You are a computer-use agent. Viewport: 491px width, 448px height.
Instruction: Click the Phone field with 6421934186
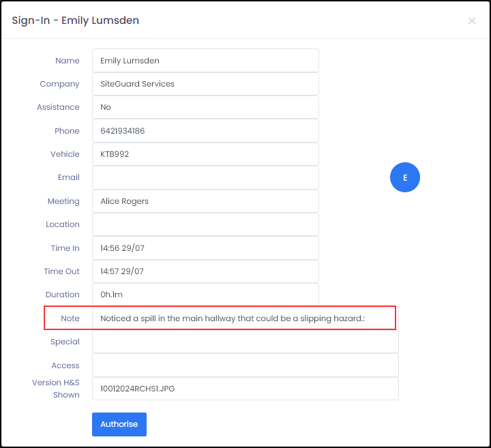(x=205, y=130)
